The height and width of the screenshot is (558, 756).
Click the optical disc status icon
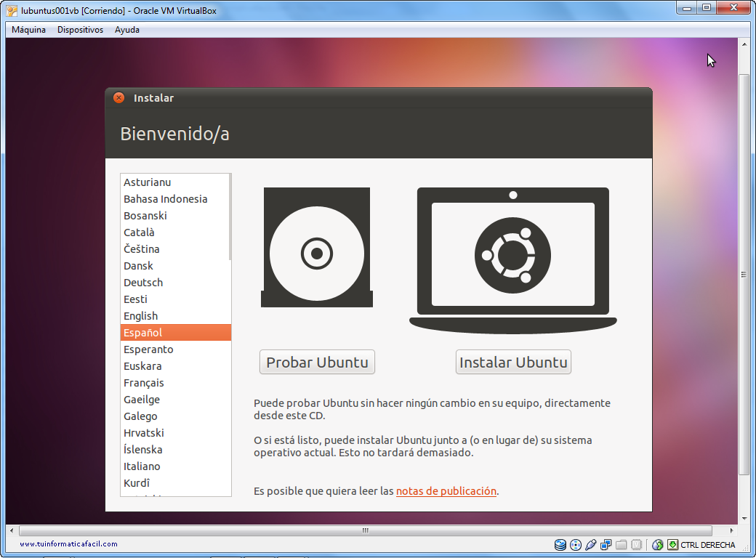coord(576,545)
